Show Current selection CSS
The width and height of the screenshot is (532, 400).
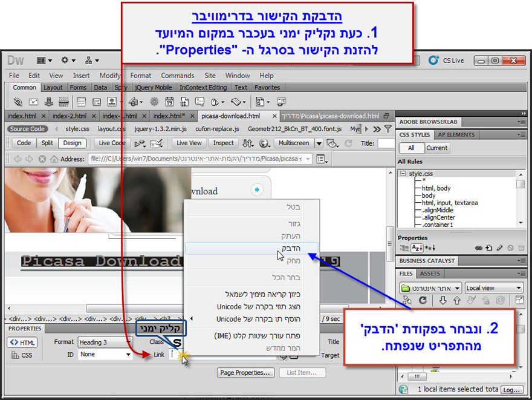coord(437,148)
